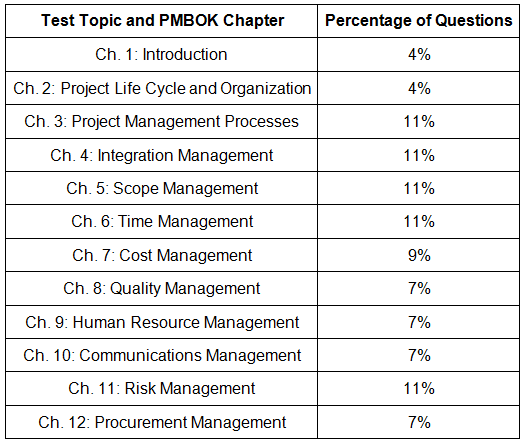Image resolution: width=524 pixels, height=443 pixels.
Task: Click the 9% value for Cost Management
Action: (419, 255)
